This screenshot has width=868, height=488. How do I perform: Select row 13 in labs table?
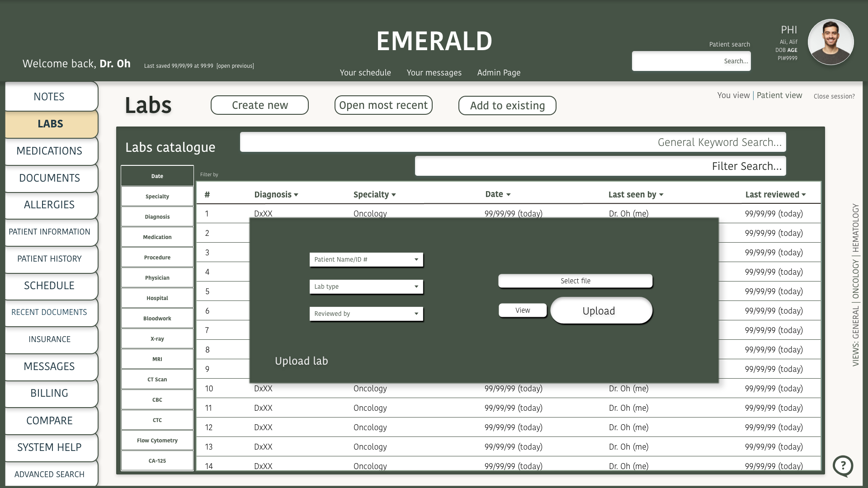(x=509, y=446)
